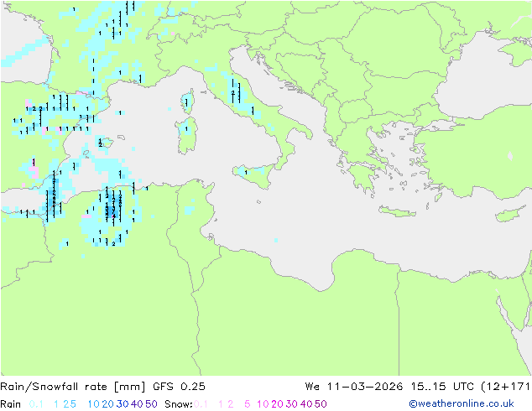
Task: Select the Snow 5 legend value
Action: (x=248, y=404)
